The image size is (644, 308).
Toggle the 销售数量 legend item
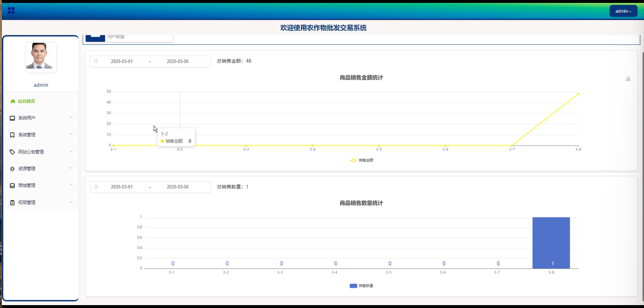(361, 286)
